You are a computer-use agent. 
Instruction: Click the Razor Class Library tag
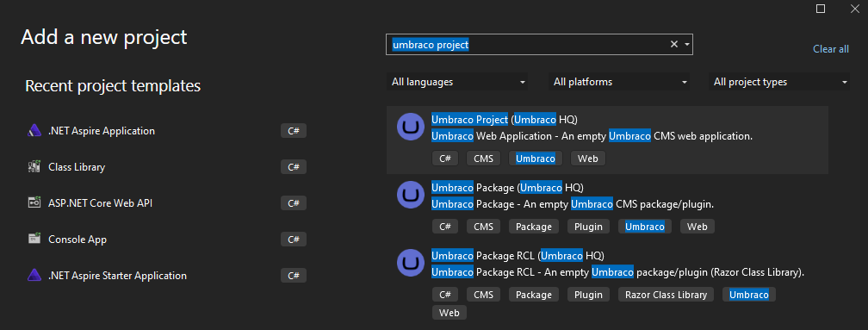666,295
